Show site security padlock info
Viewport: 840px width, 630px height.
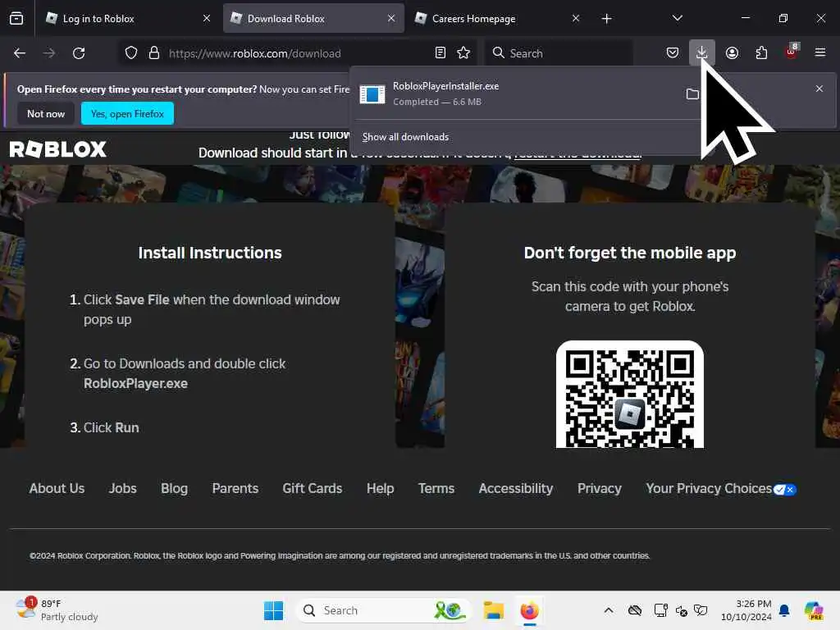[154, 53]
